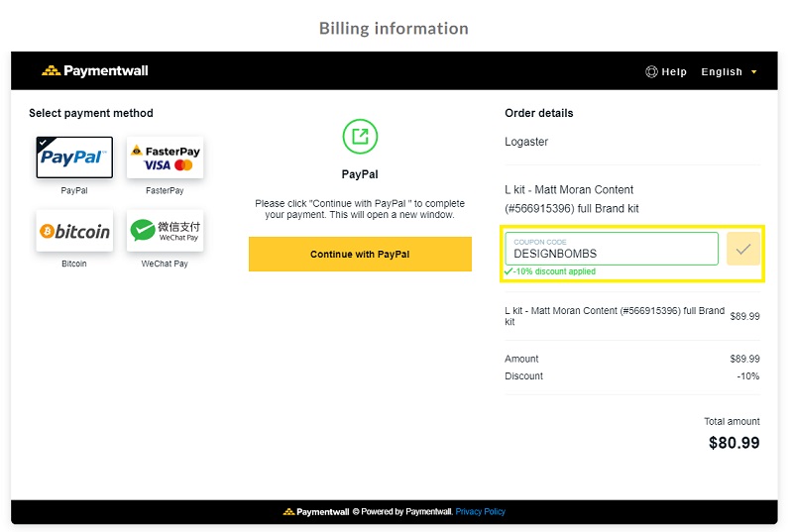Select the PayPal payment method tile
Screen dimensions: 793x532
pyautogui.click(x=74, y=158)
